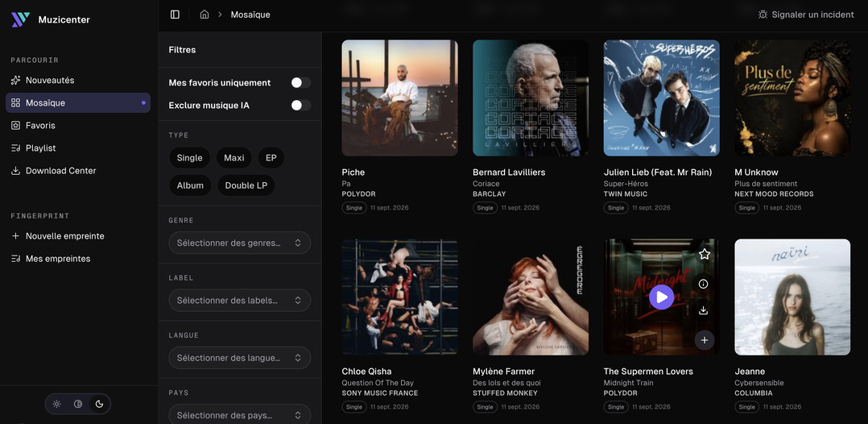Click the Muzicenter brand name
The height and width of the screenshot is (424, 868).
64,20
